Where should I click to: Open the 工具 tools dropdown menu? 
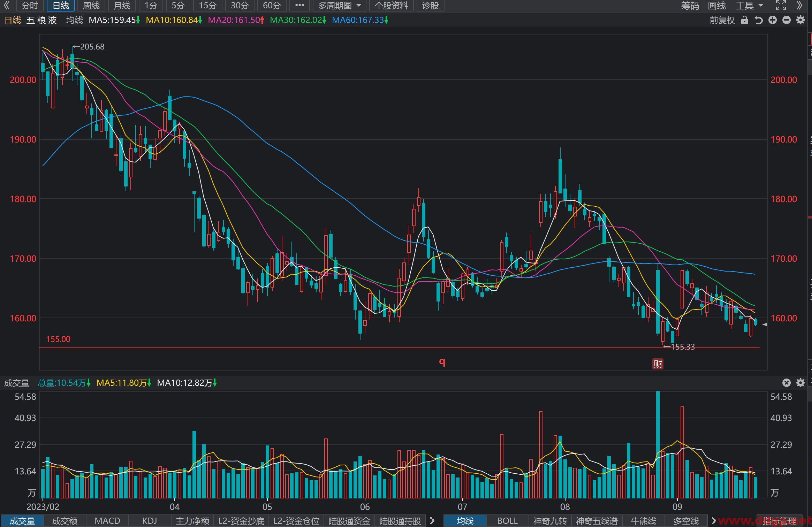(x=749, y=6)
